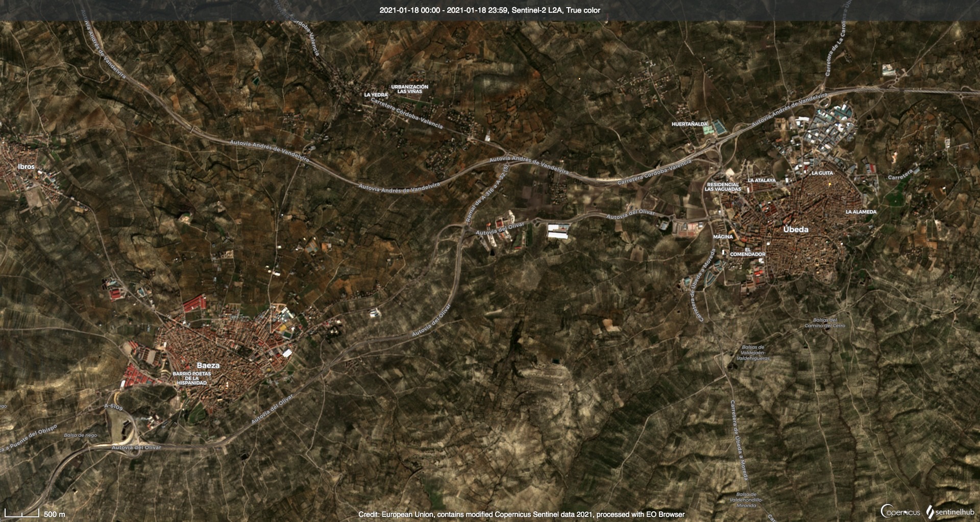The image size is (980, 522).
Task: Click the sentinelhub logo
Action: click(x=950, y=512)
